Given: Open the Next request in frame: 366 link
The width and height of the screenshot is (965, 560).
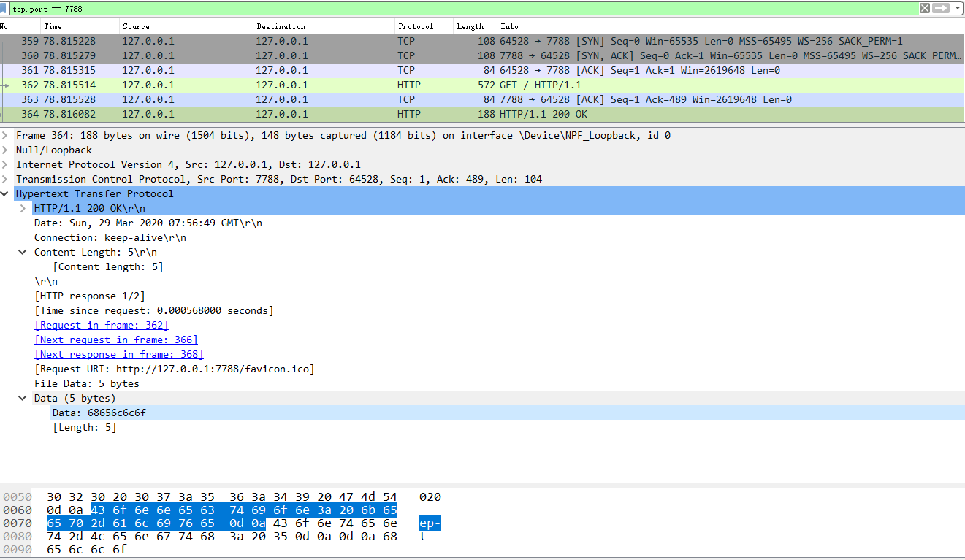Looking at the screenshot, I should point(116,340).
